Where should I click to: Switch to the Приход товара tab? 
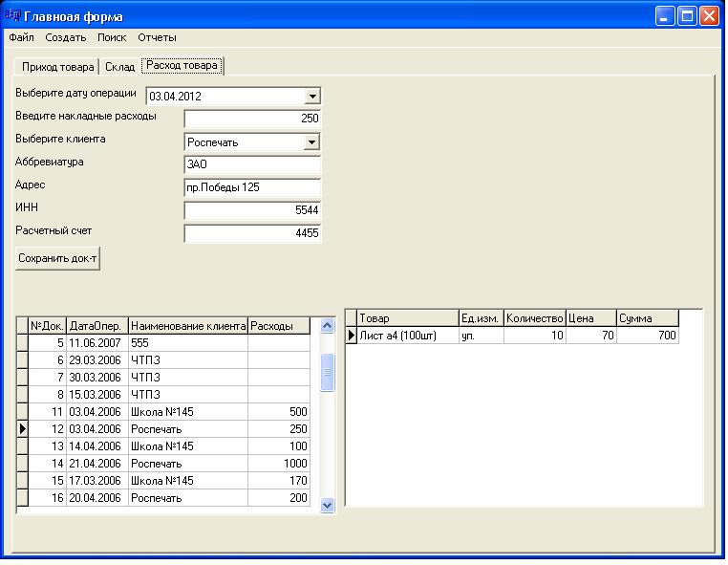[x=57, y=67]
